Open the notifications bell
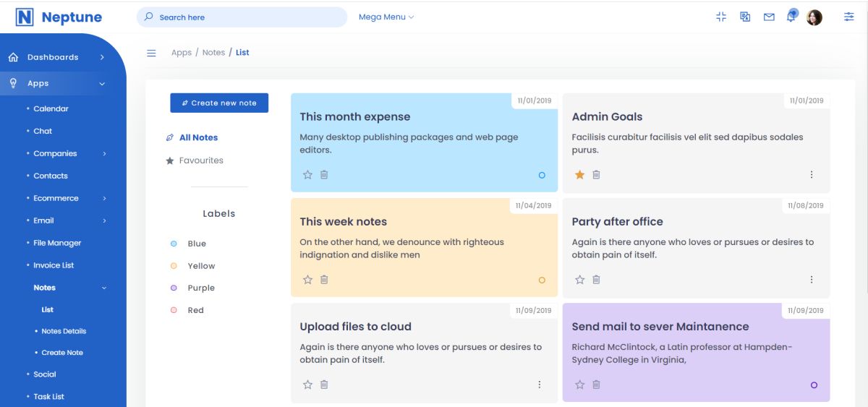 pyautogui.click(x=791, y=17)
